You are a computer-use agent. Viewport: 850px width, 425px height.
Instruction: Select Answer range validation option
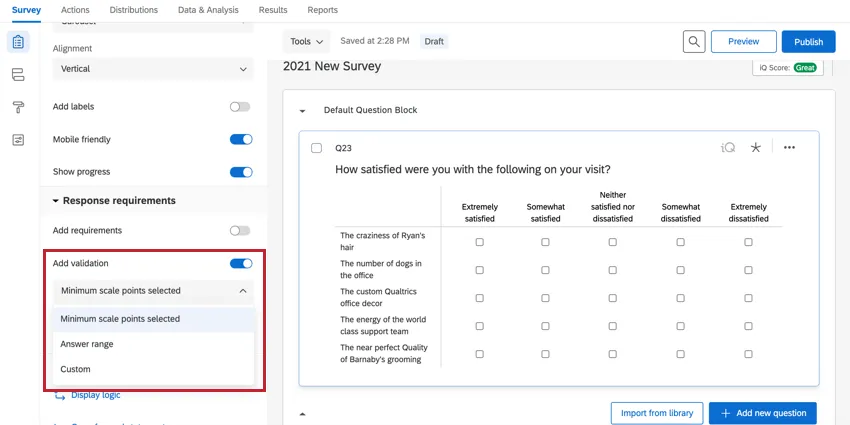tap(87, 344)
